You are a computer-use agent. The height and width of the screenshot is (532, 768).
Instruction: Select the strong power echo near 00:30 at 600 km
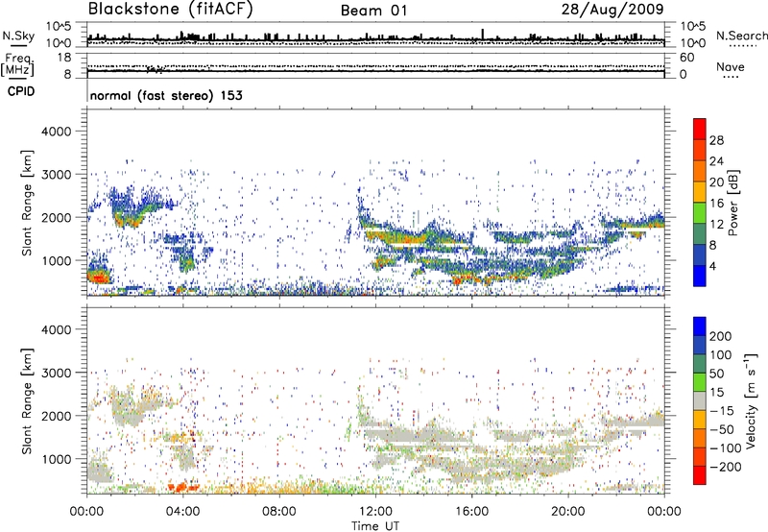[x=100, y=277]
